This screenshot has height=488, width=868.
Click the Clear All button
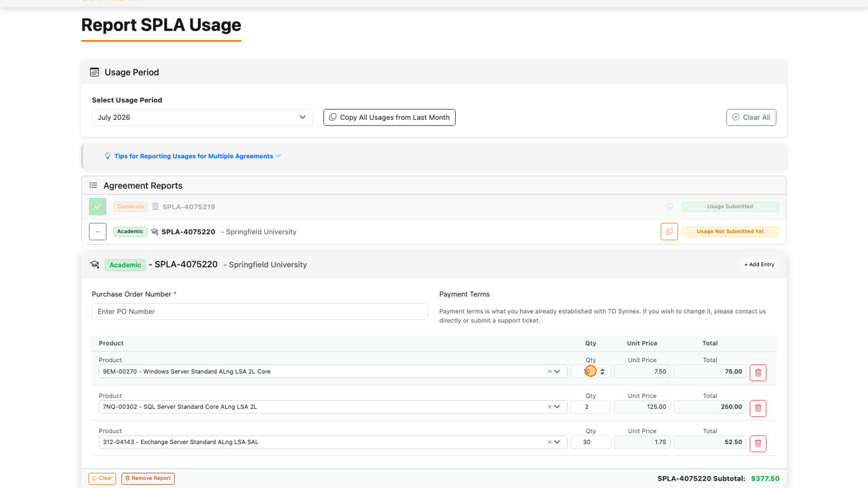point(751,117)
